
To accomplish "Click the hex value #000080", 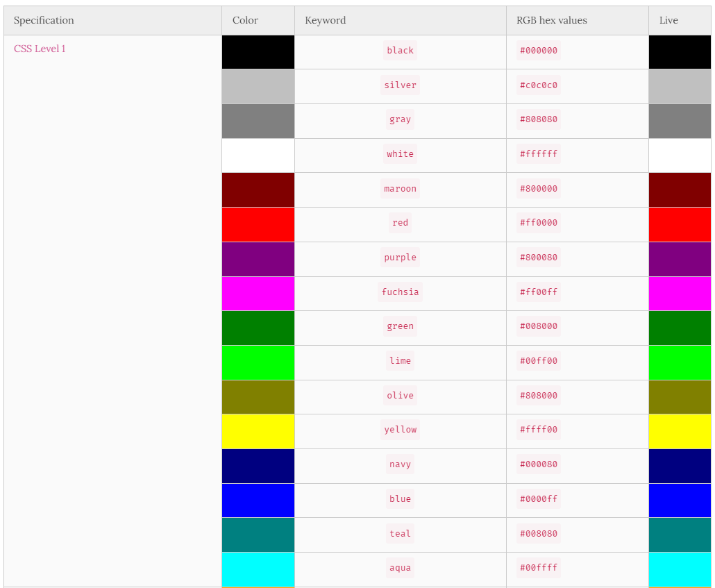I will tap(539, 464).
